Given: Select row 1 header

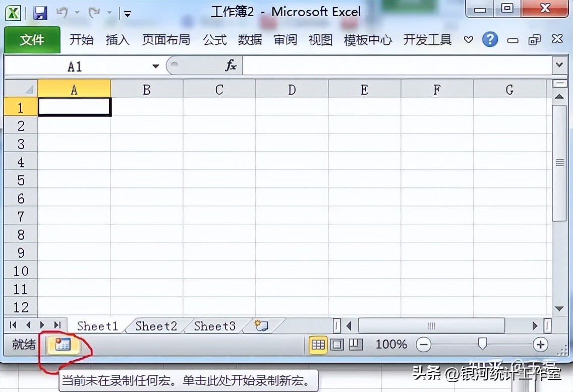Looking at the screenshot, I should click(21, 107).
